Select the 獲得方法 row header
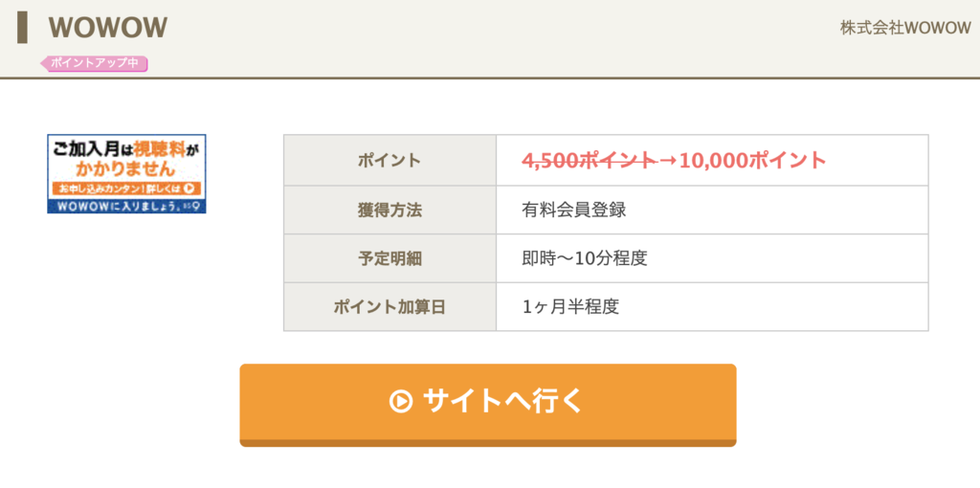Image resolution: width=980 pixels, height=488 pixels. pyautogui.click(x=390, y=210)
